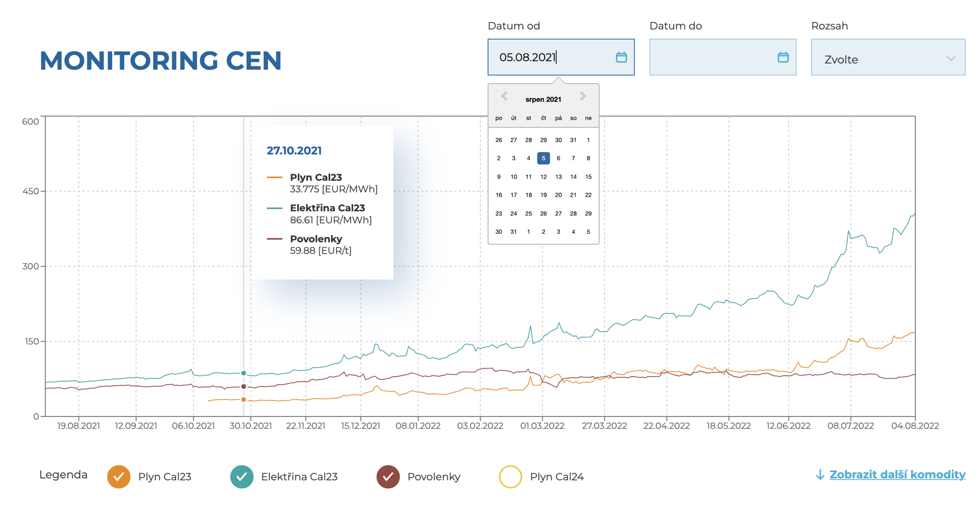The width and height of the screenshot is (980, 514).
Task: Uncheck the Plyn Cal23 legend toggle
Action: point(118,477)
